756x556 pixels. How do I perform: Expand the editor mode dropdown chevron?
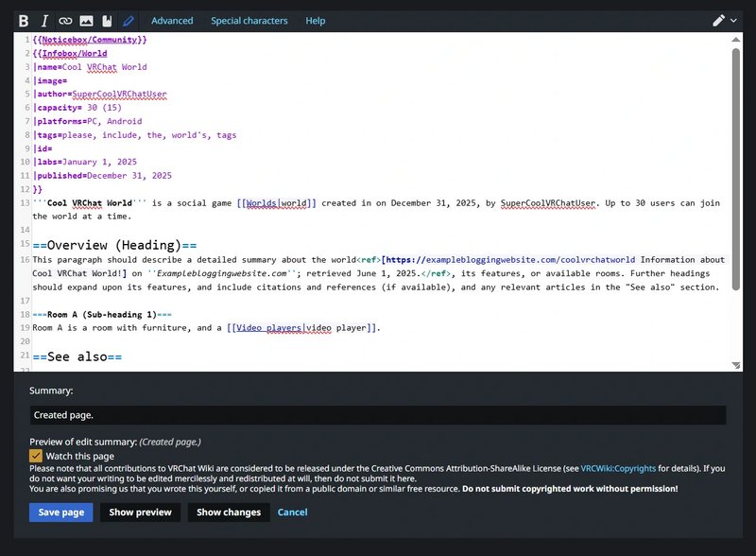point(734,21)
